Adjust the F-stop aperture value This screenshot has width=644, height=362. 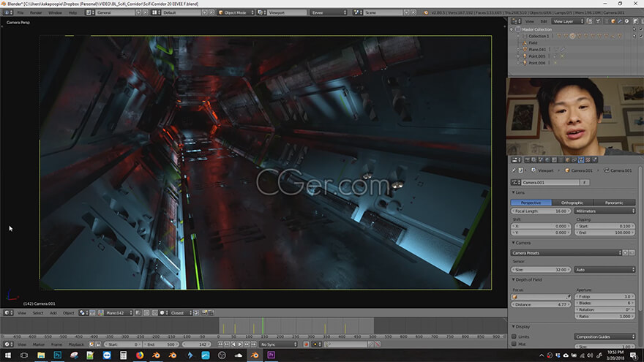(x=604, y=296)
